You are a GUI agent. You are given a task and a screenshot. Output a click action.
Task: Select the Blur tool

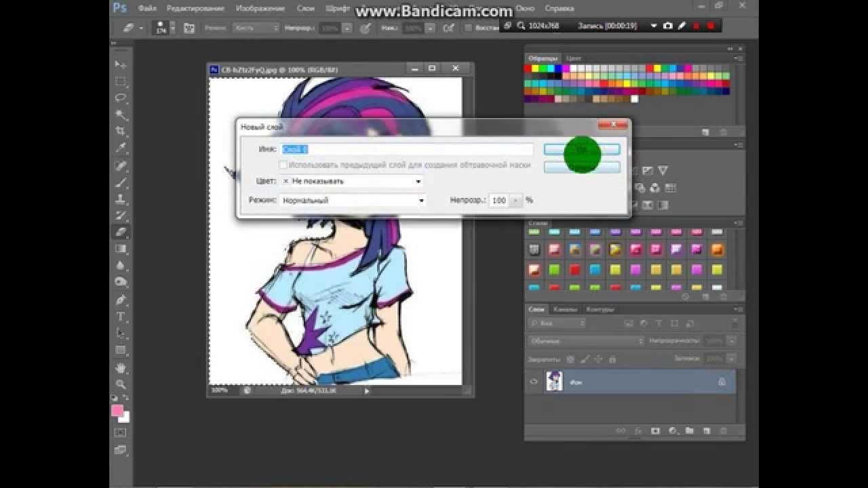pyautogui.click(x=121, y=266)
